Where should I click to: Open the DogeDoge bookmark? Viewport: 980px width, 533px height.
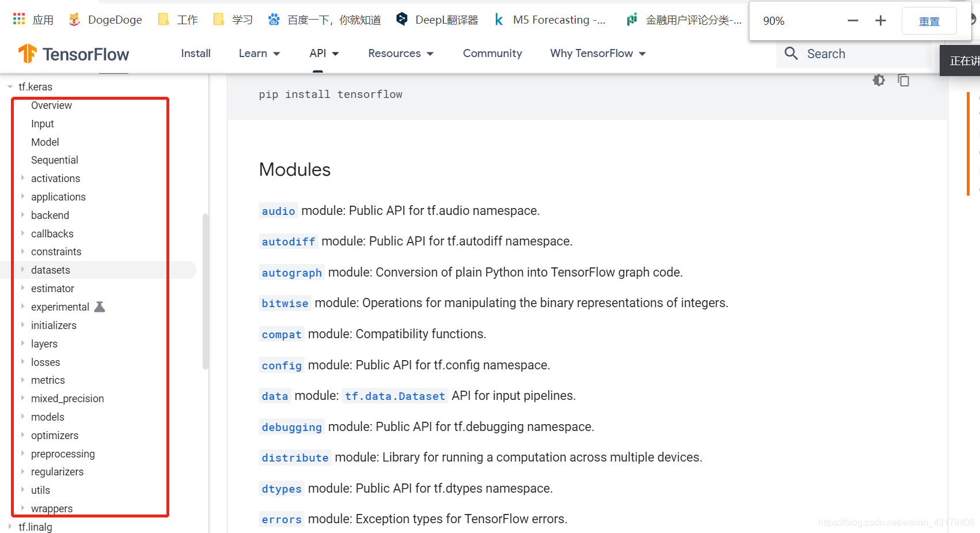(x=105, y=20)
